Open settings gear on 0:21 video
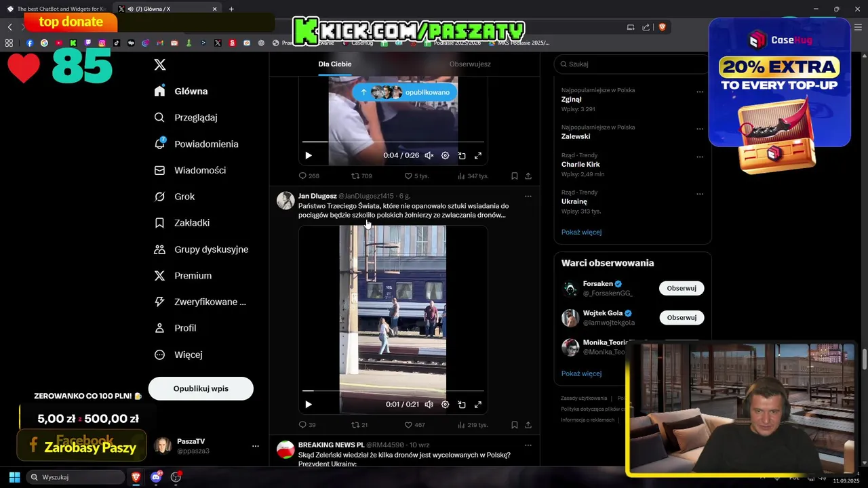Viewport: 868px width, 488px height. coord(446,404)
